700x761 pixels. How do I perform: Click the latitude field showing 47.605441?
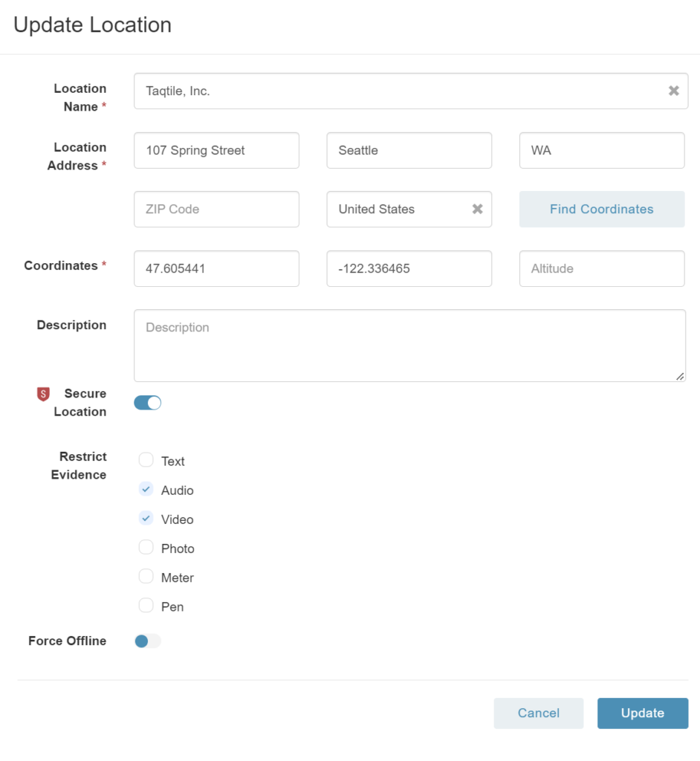tap(216, 268)
